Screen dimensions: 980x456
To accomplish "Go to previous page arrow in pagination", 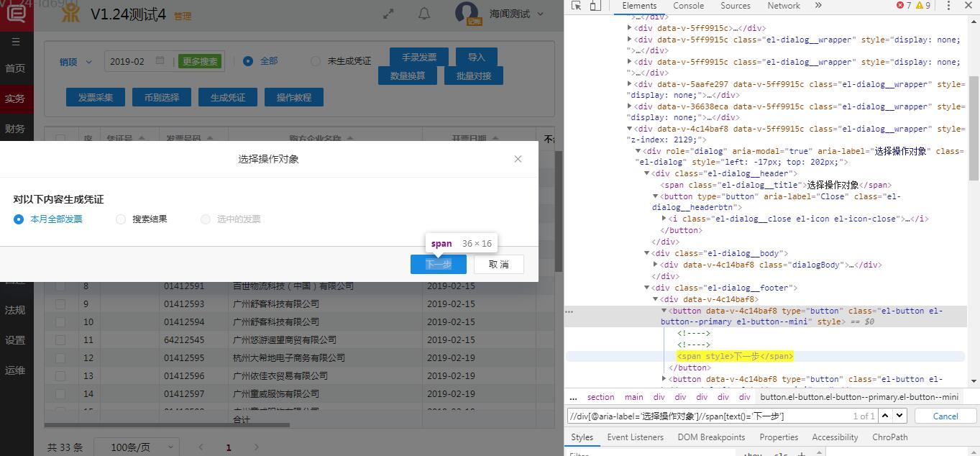I will tap(201, 447).
